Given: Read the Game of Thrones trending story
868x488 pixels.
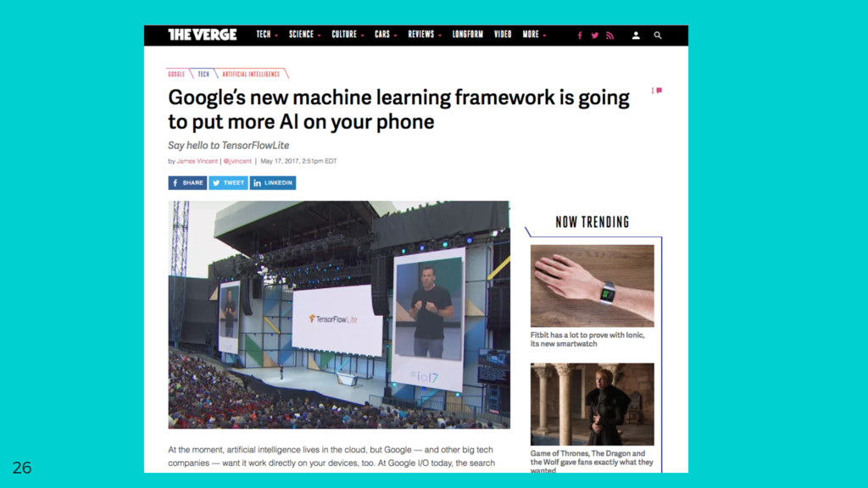Looking at the screenshot, I should point(592,462).
